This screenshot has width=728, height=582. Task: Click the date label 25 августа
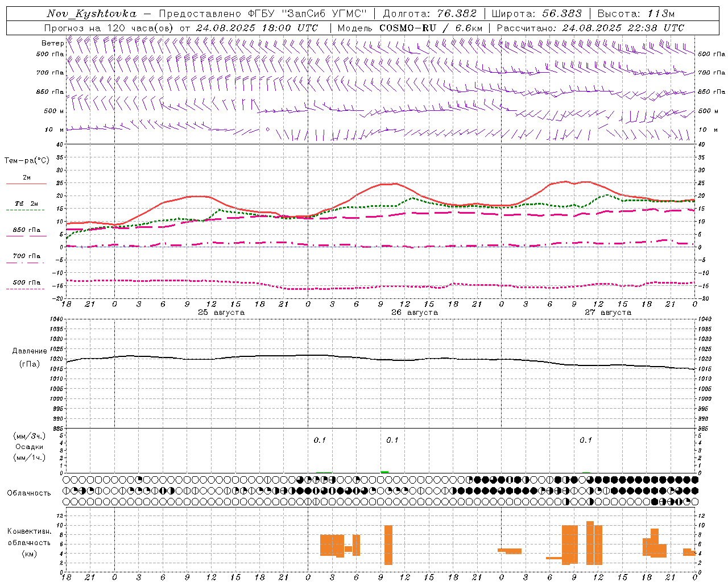coord(221,313)
